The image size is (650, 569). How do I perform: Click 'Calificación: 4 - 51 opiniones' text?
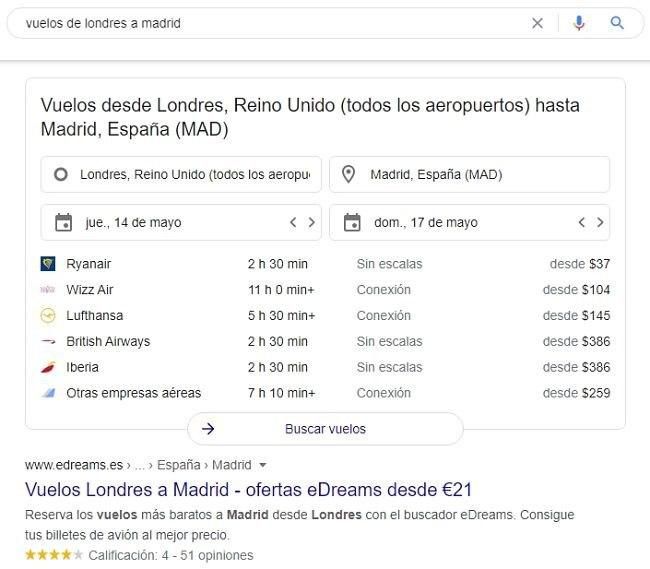[x=171, y=555]
